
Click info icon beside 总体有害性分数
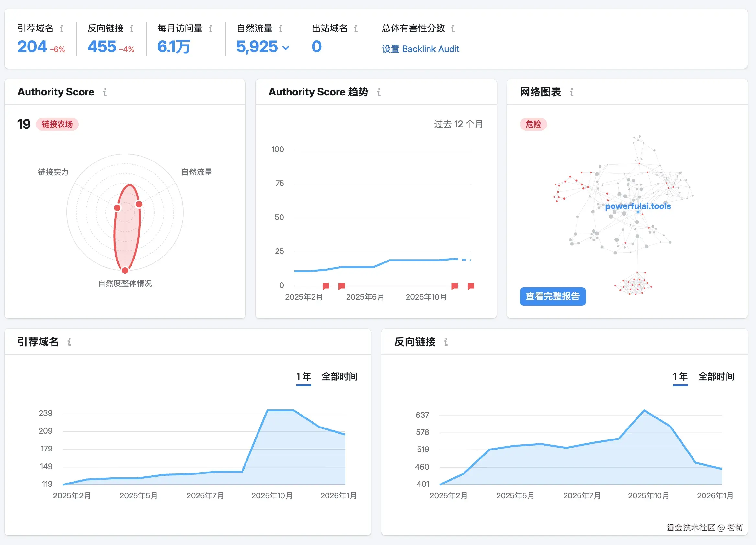pyautogui.click(x=453, y=29)
